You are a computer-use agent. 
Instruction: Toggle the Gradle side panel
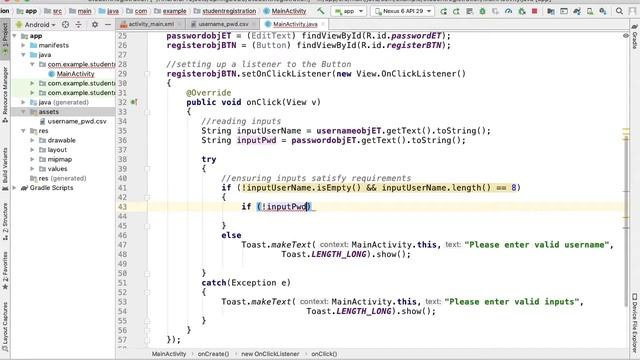[635, 37]
